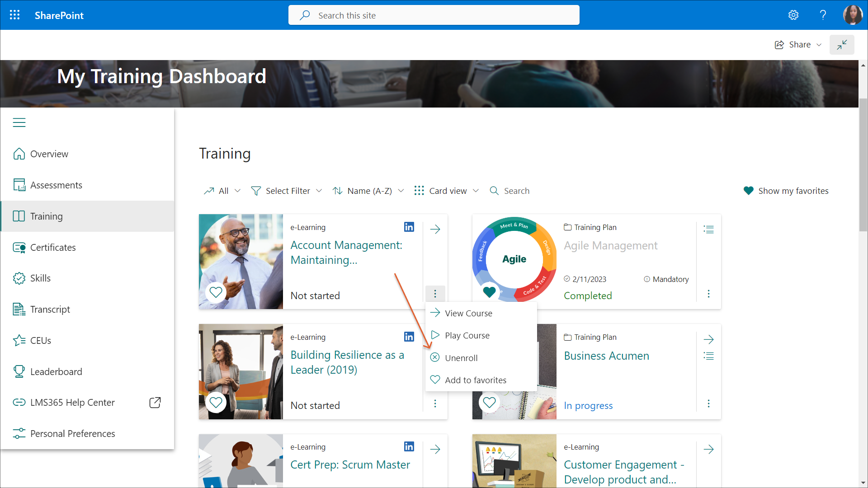Open the SharePoint app launcher grid
The image size is (868, 488).
(14, 15)
